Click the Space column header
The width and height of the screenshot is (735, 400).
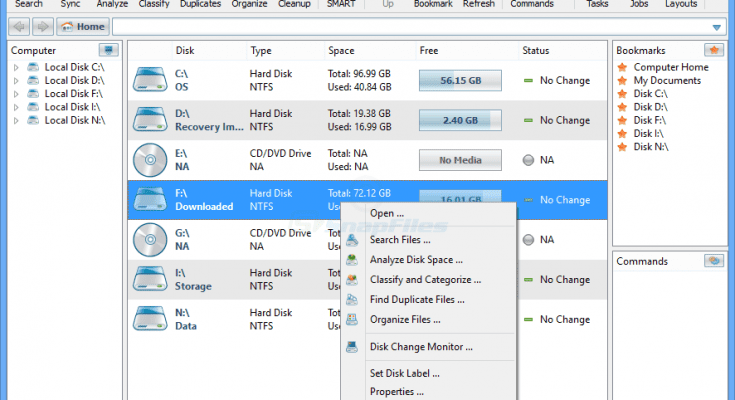point(341,50)
